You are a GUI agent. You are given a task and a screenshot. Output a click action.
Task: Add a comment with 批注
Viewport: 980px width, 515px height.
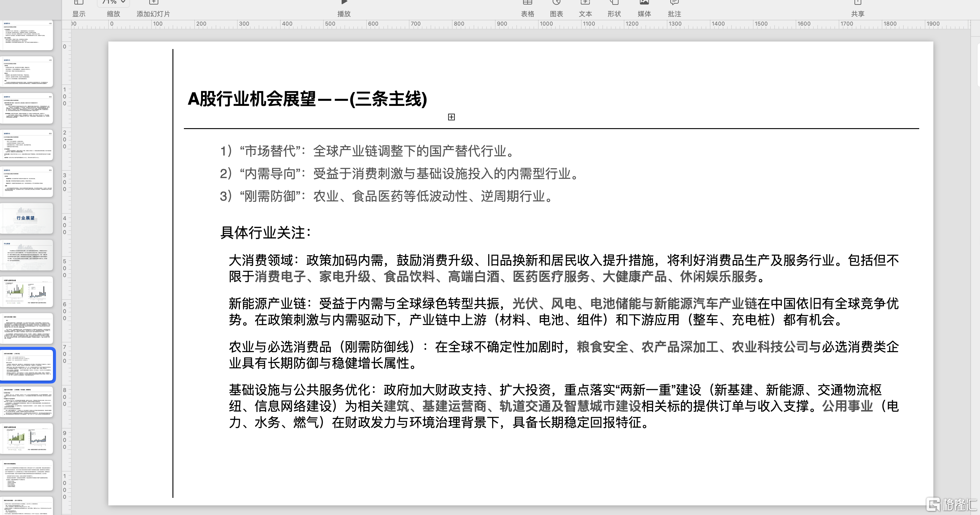pos(674,9)
